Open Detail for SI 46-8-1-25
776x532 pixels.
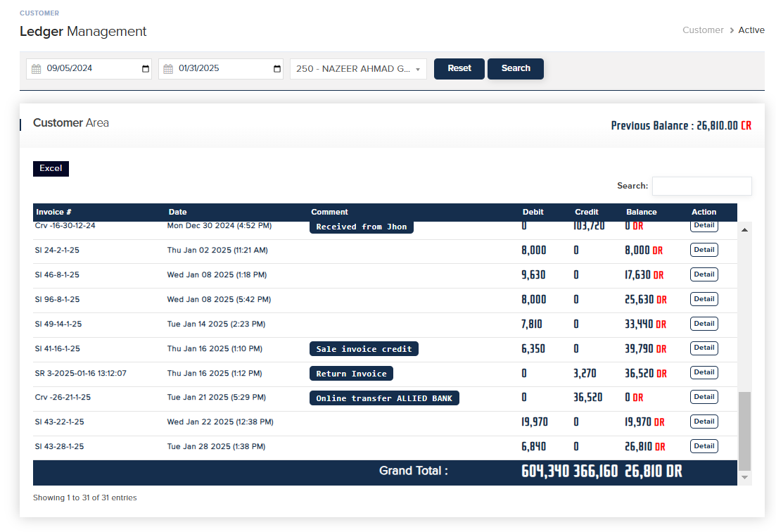704,274
